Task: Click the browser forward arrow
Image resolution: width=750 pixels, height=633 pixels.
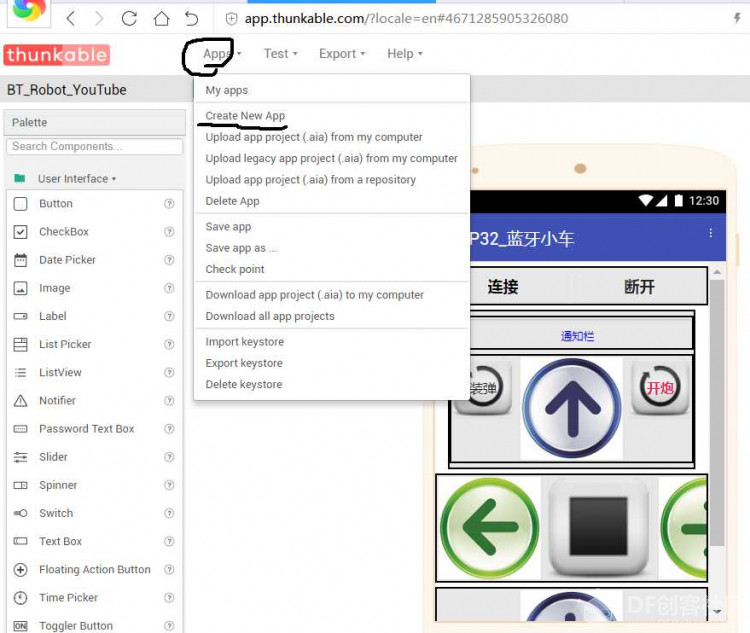Action: click(x=99, y=19)
